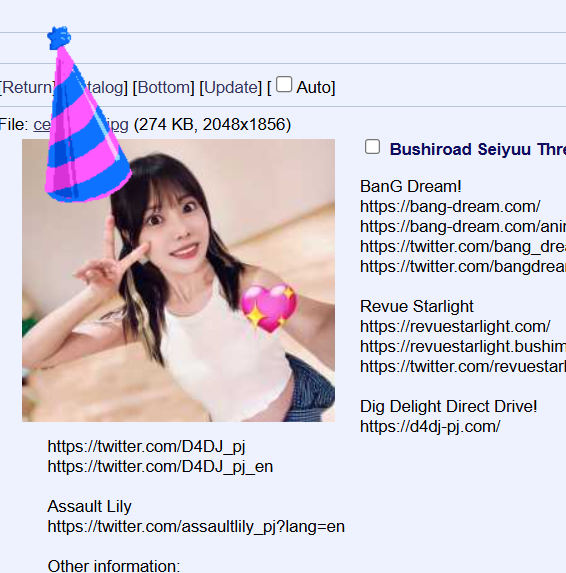Click the revuestarlight.com URL
The width and height of the screenshot is (566, 573).
(x=455, y=326)
